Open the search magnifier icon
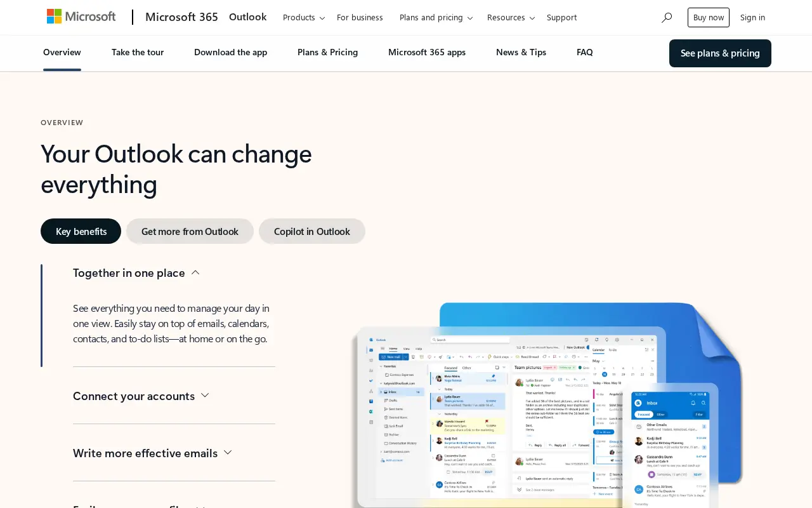Screen dimensions: 812x508 pyautogui.click(x=667, y=18)
